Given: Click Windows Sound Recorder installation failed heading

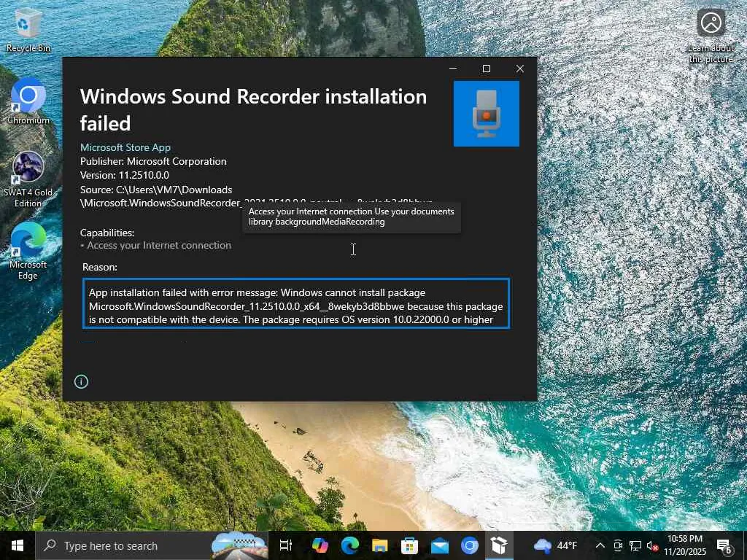Looking at the screenshot, I should [x=253, y=109].
